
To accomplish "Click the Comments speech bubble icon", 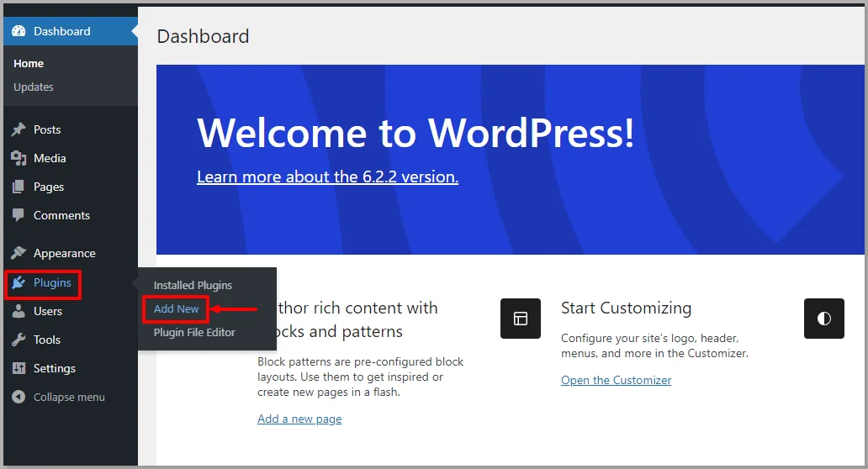I will pos(19,215).
